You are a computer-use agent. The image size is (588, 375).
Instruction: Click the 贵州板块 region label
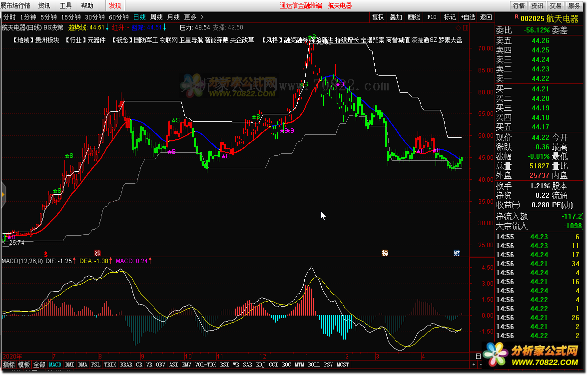tap(47, 40)
